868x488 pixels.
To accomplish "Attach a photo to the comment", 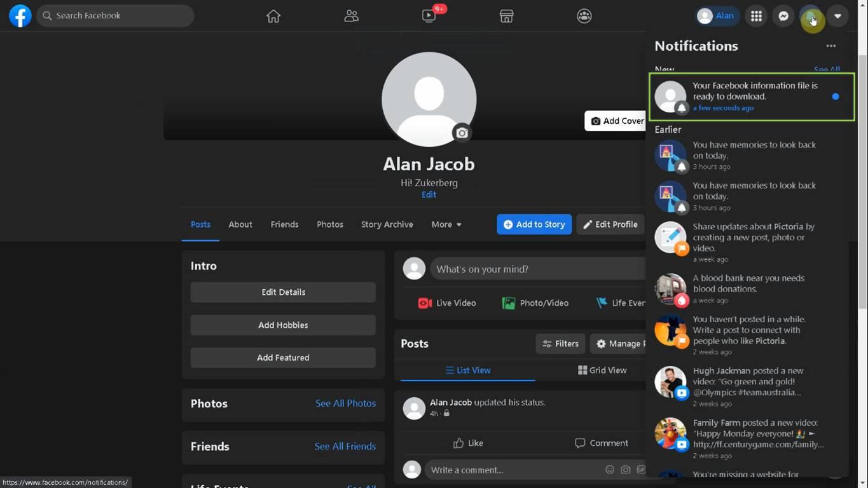I will click(626, 470).
